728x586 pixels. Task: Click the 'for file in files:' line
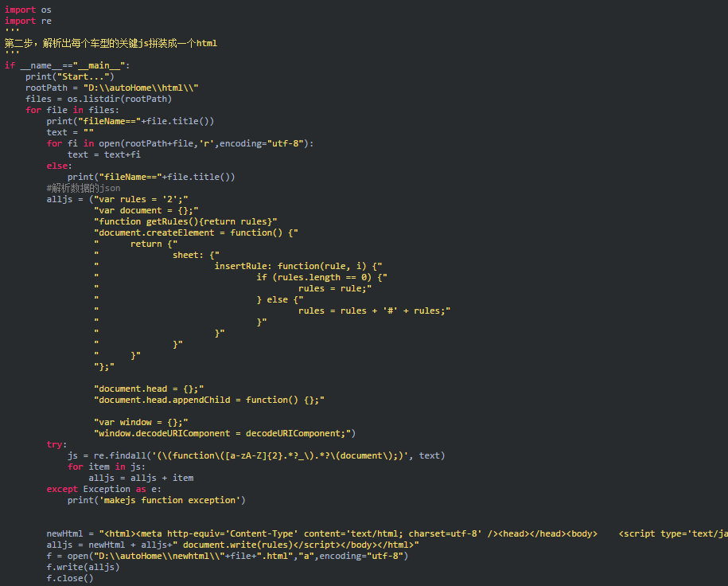[x=72, y=110]
